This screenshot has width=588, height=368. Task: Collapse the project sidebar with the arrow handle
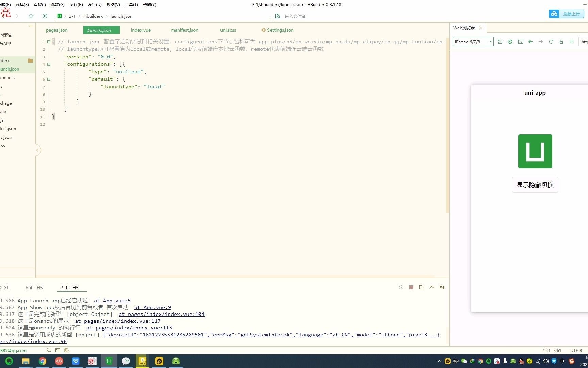(x=37, y=150)
